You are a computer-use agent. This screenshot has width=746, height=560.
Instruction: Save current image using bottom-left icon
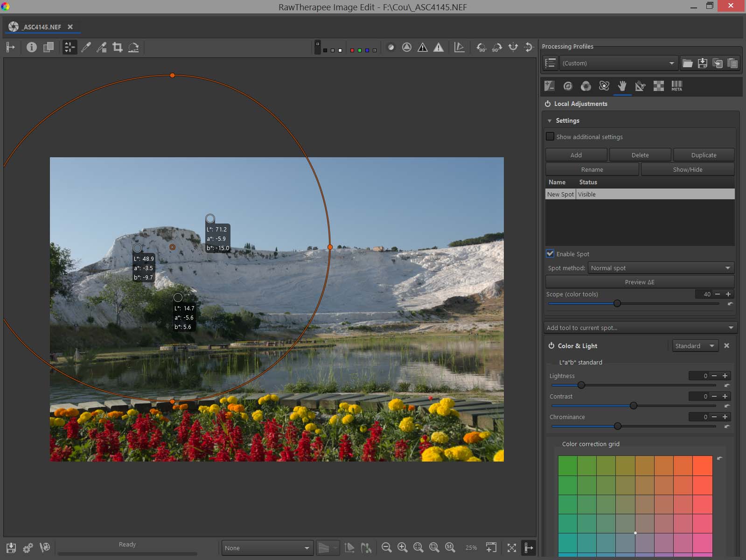(x=11, y=547)
